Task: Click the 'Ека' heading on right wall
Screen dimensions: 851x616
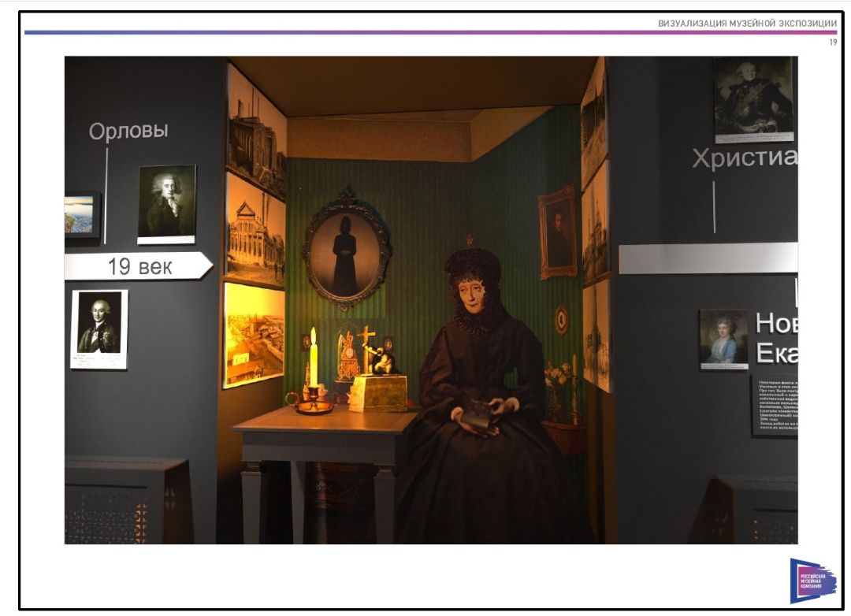Action: coord(777,354)
